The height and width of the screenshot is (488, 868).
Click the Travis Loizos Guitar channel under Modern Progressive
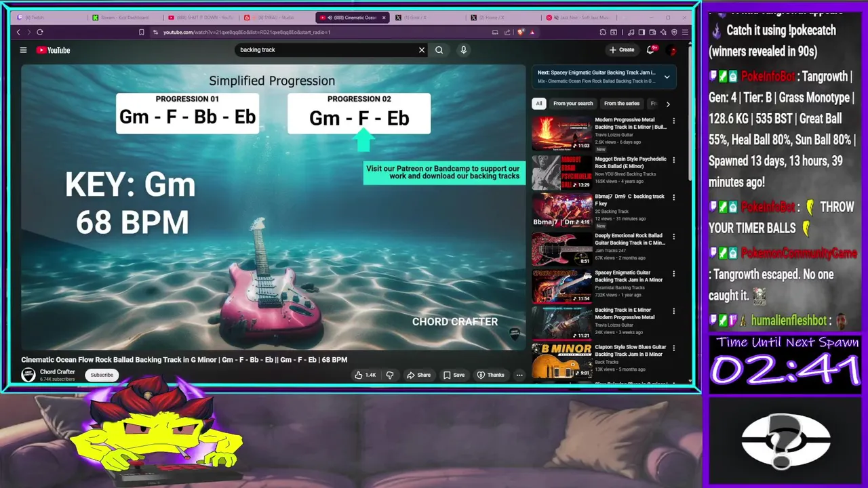click(614, 135)
